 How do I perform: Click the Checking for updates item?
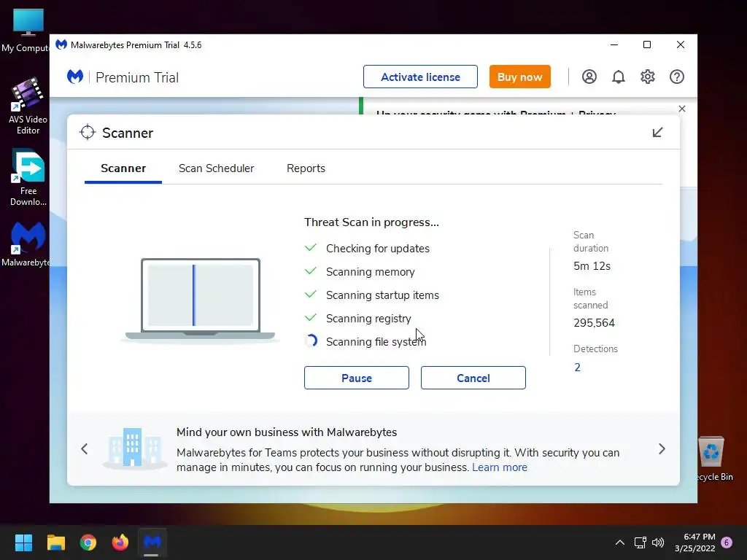[x=378, y=248]
